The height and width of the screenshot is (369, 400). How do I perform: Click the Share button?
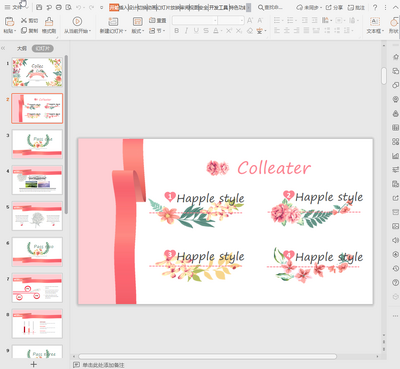pos(334,7)
